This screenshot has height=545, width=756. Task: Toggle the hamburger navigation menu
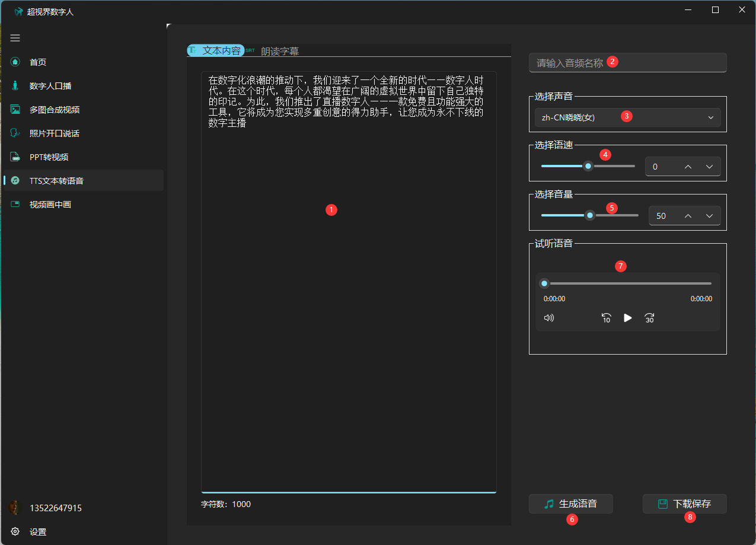pyautogui.click(x=15, y=38)
